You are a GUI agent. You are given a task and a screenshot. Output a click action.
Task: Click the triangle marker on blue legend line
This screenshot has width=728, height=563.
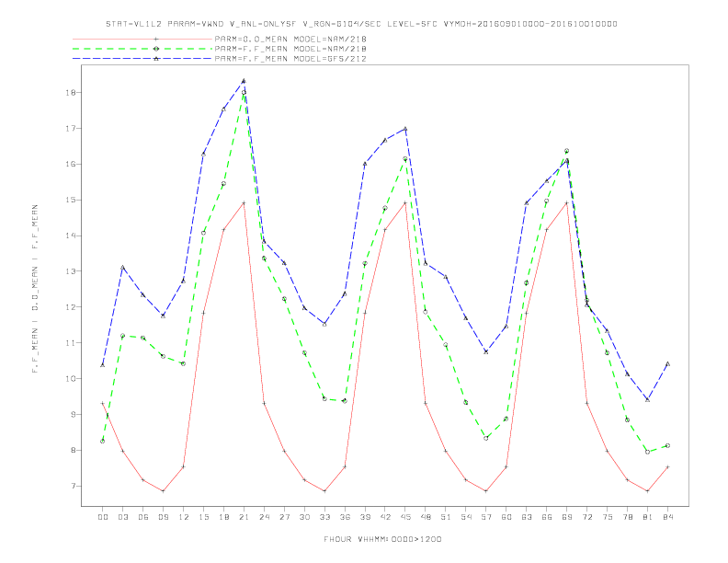coord(156,59)
